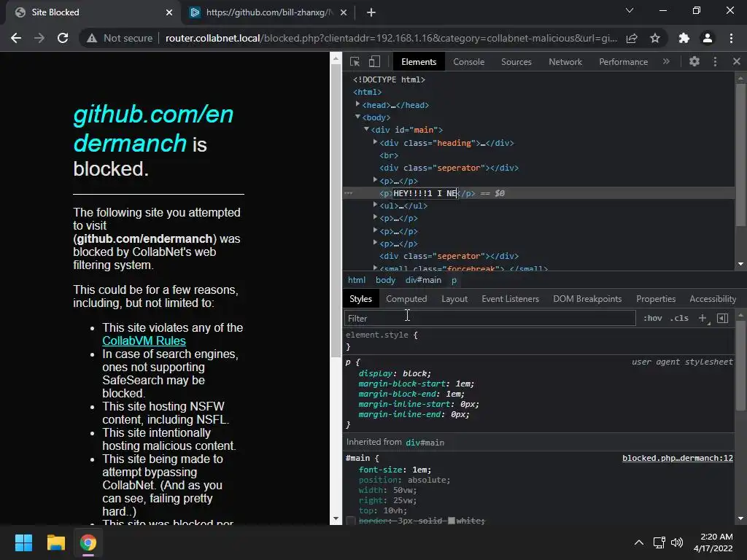Open the Sources tab
This screenshot has width=747, height=560.
point(516,61)
